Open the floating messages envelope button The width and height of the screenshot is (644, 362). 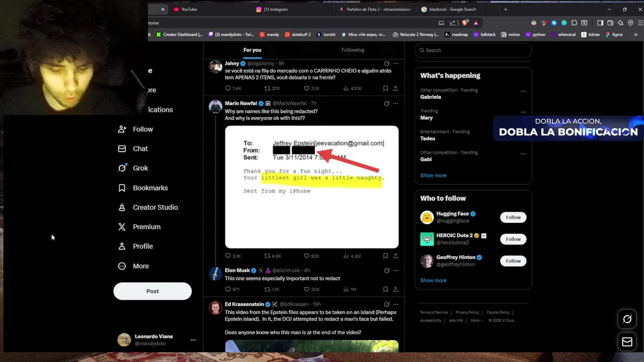point(627,342)
